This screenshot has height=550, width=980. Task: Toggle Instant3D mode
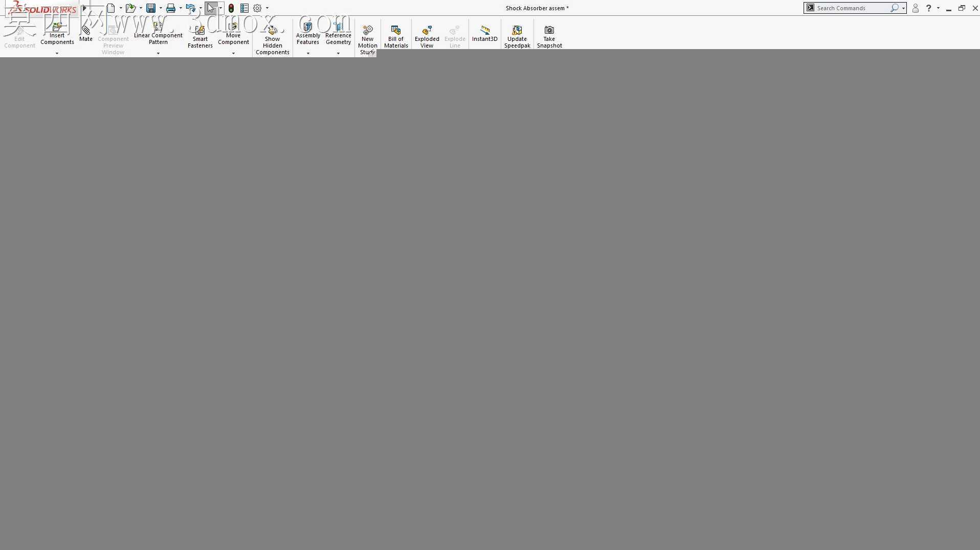tap(484, 34)
